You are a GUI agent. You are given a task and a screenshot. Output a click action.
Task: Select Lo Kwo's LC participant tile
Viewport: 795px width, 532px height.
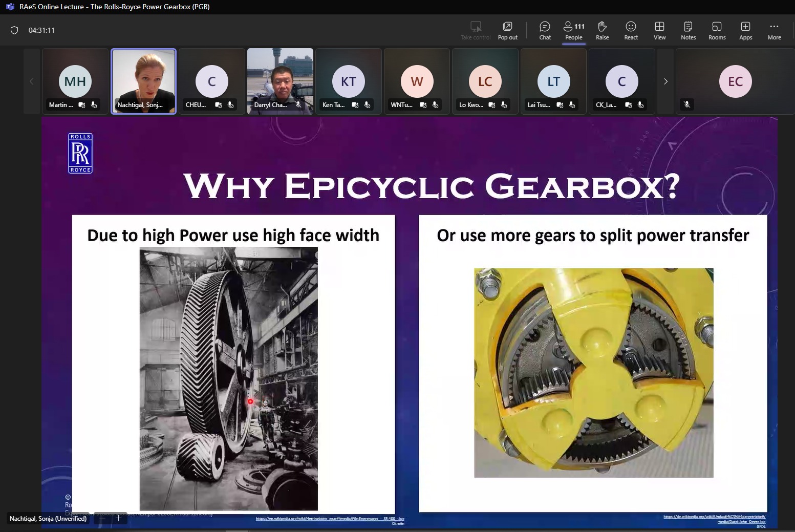pos(485,81)
